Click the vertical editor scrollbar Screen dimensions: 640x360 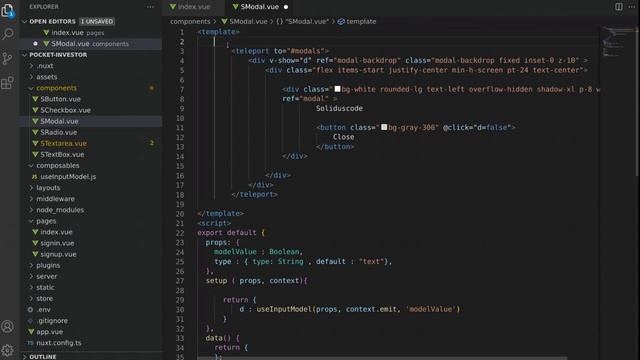(637, 102)
